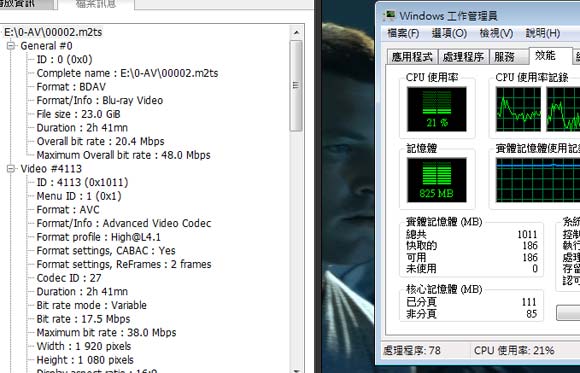This screenshot has width=580, height=373.
Task: Select the 'Menu ID : 1 (0x1)' row
Action: coord(79,196)
